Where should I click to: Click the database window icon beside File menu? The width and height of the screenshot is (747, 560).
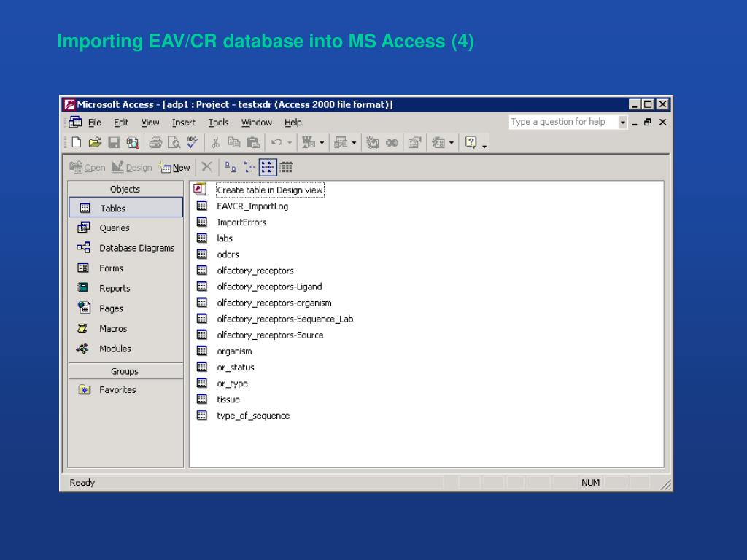(x=75, y=122)
